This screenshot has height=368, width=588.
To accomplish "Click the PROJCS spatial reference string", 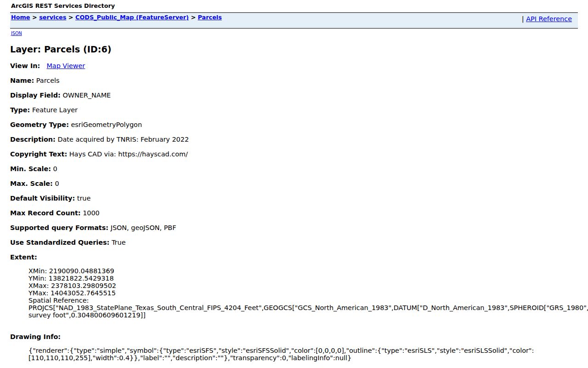I will pos(308,311).
